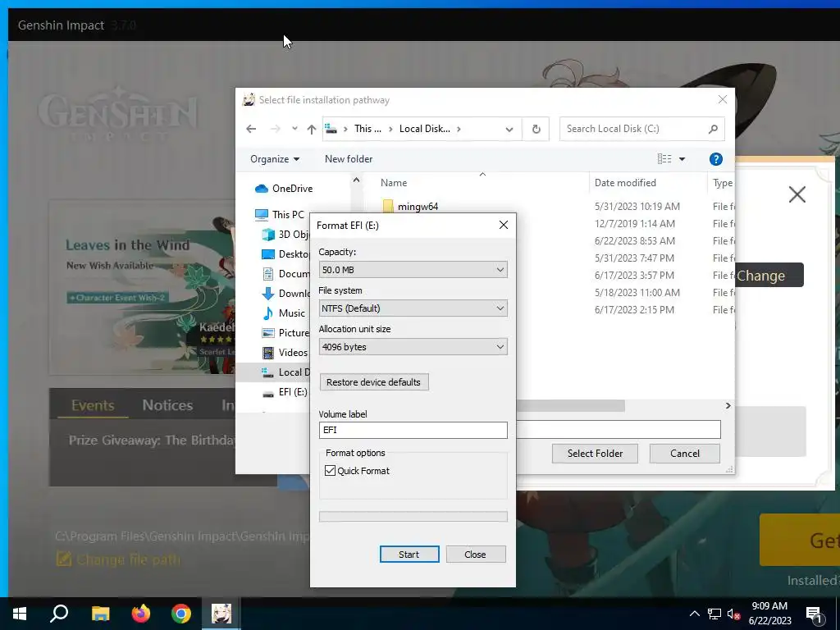Viewport: 840px width, 630px height.
Task: Show hidden system tray icons
Action: [x=694, y=614]
